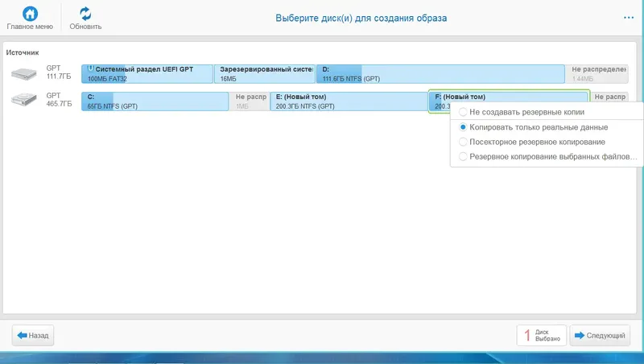Select Зарезервированный системой 16МБ partition
The width and height of the screenshot is (644, 364).
coord(265,74)
